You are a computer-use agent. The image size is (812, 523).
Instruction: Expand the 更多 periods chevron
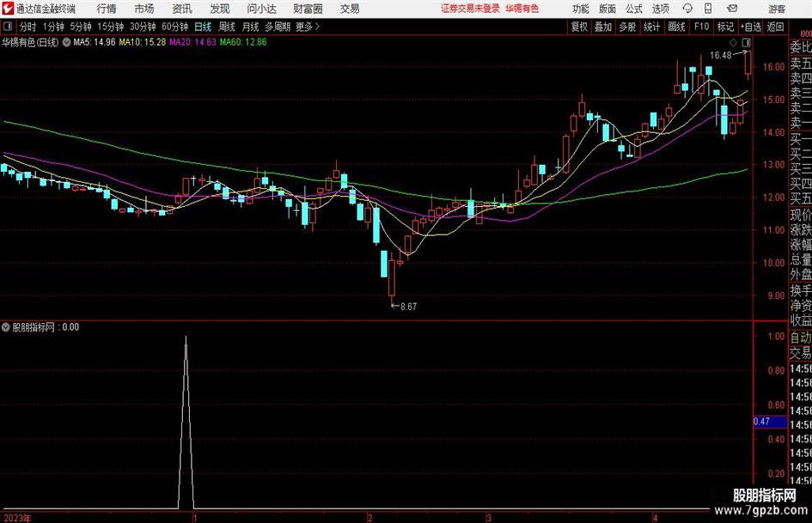tap(317, 27)
